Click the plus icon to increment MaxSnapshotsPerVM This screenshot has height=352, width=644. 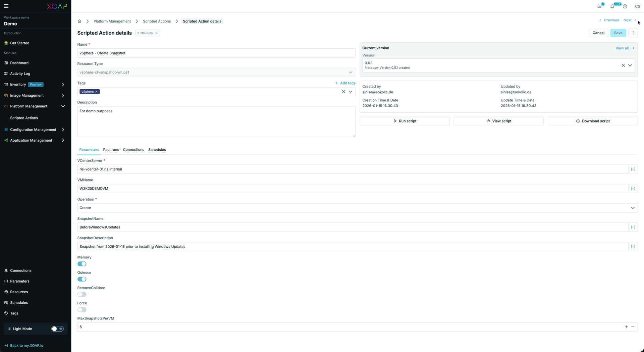(x=626, y=327)
